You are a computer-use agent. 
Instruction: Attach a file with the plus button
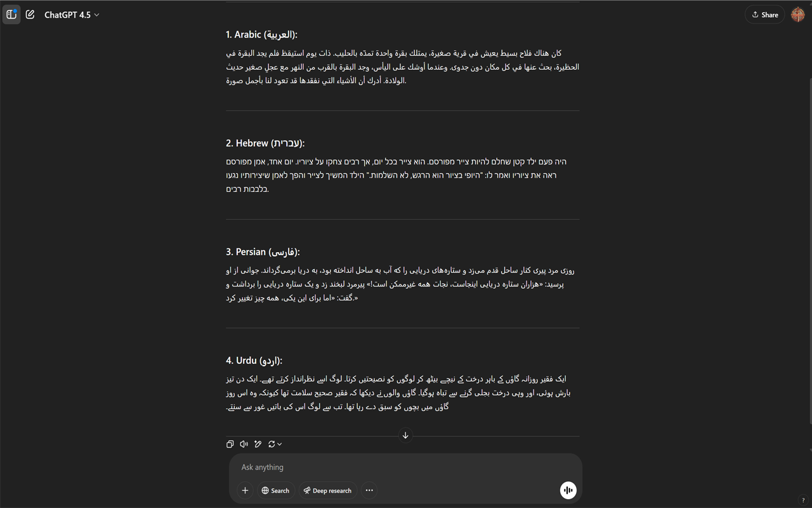(245, 490)
